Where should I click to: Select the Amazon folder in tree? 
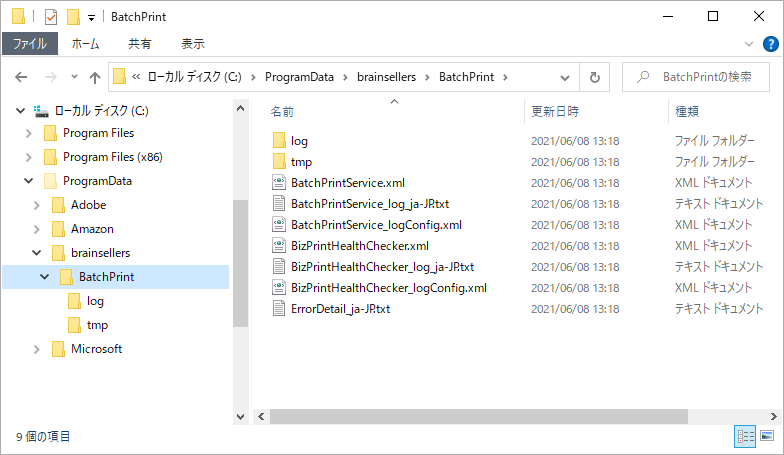coord(92,229)
